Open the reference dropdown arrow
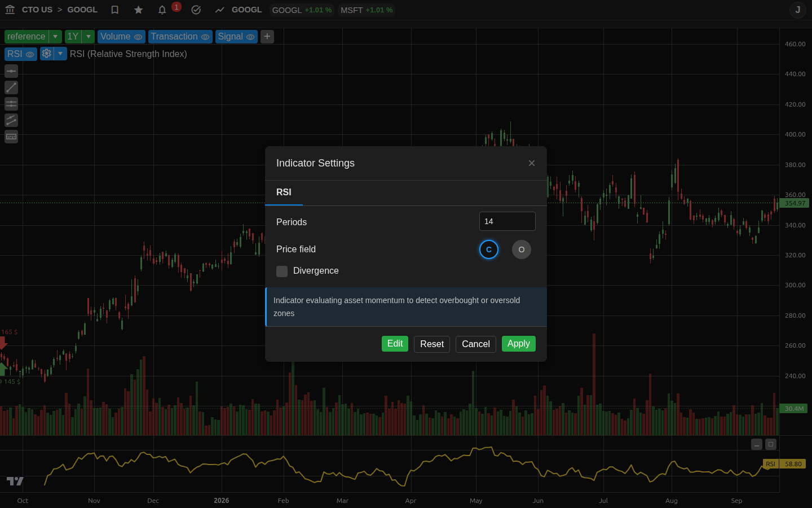Screen dimensions: 812x508 pyautogui.click(x=55, y=37)
